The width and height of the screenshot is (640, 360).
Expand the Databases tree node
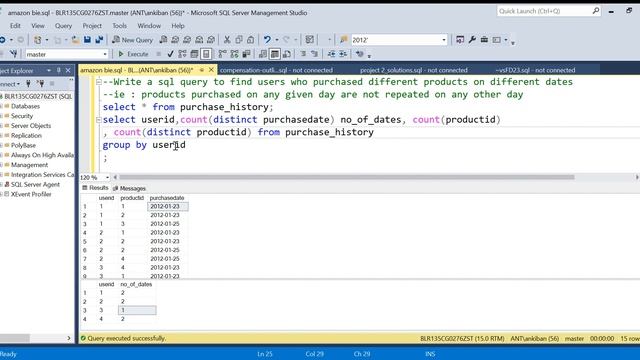(x=2, y=106)
